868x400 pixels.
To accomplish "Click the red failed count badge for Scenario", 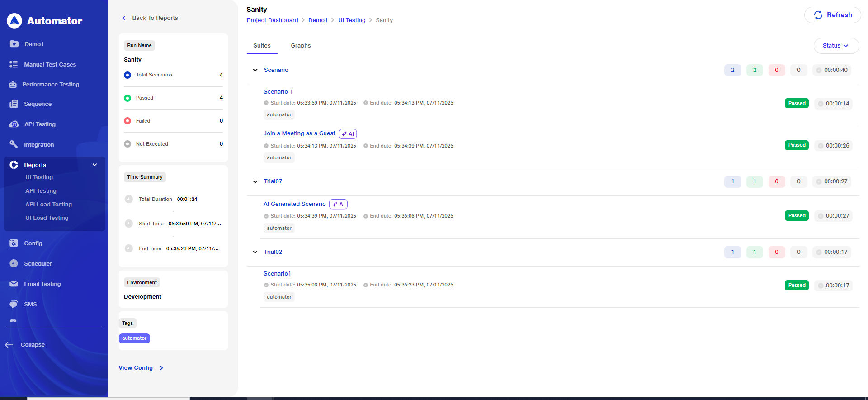I will point(776,70).
